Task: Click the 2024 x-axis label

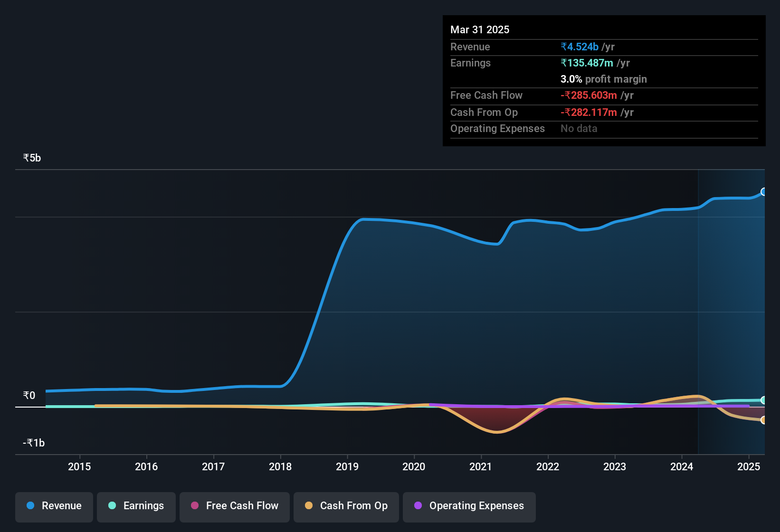Action: [x=682, y=467]
